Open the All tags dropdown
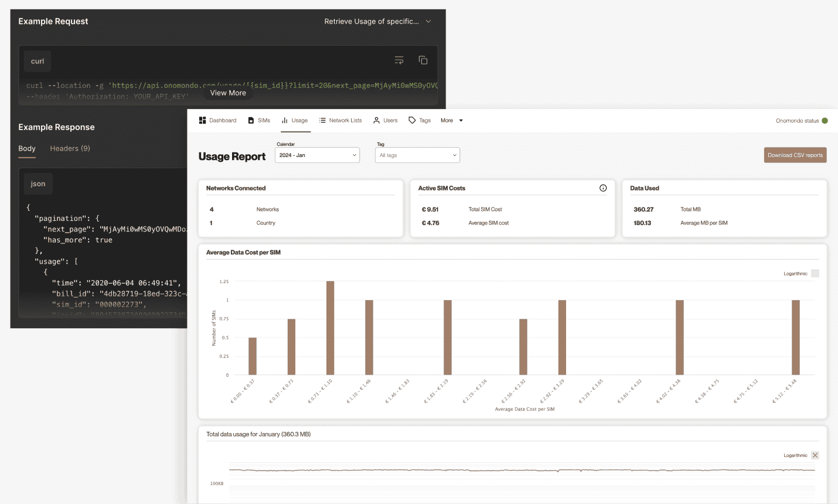 point(417,155)
